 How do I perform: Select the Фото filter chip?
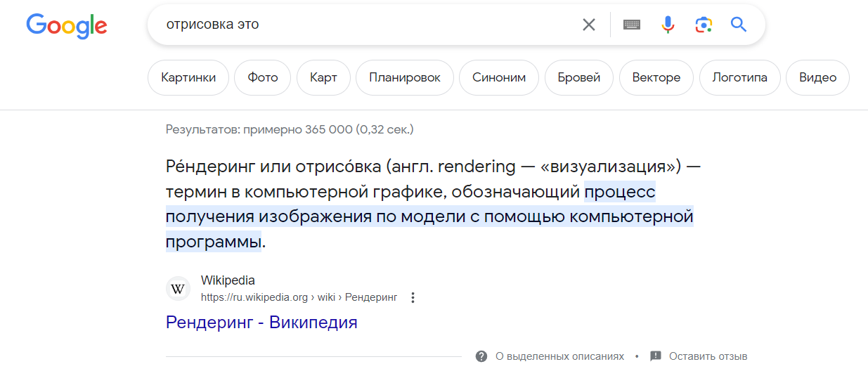tap(263, 78)
